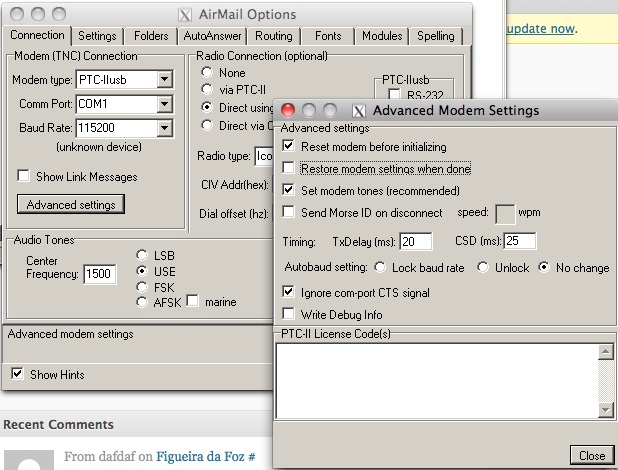Enable Send Morse ID on disconnect

click(289, 212)
